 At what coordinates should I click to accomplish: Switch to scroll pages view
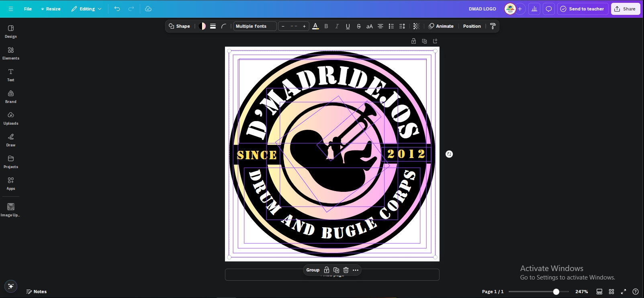coord(599,292)
